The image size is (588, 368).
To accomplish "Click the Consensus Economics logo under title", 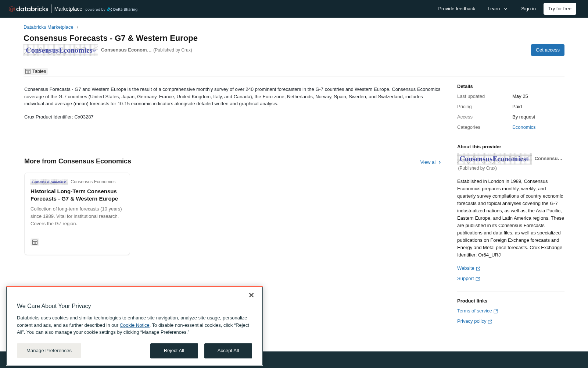I will (61, 50).
